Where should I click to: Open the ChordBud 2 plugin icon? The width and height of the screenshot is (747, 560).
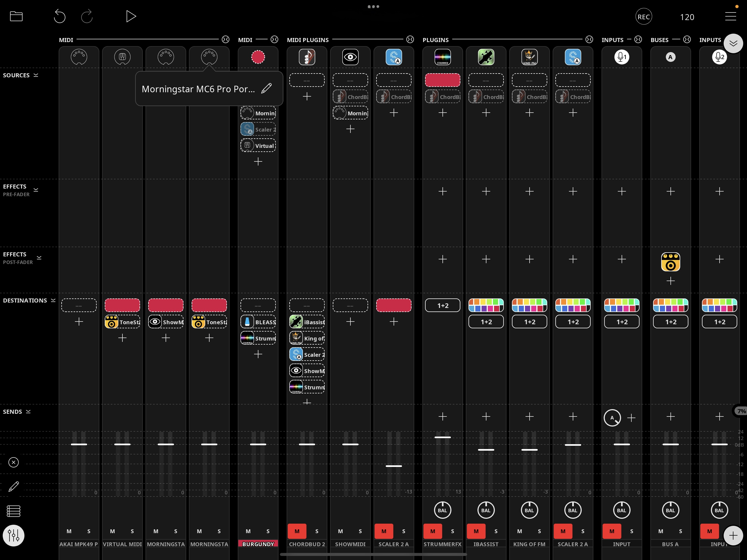(x=307, y=57)
